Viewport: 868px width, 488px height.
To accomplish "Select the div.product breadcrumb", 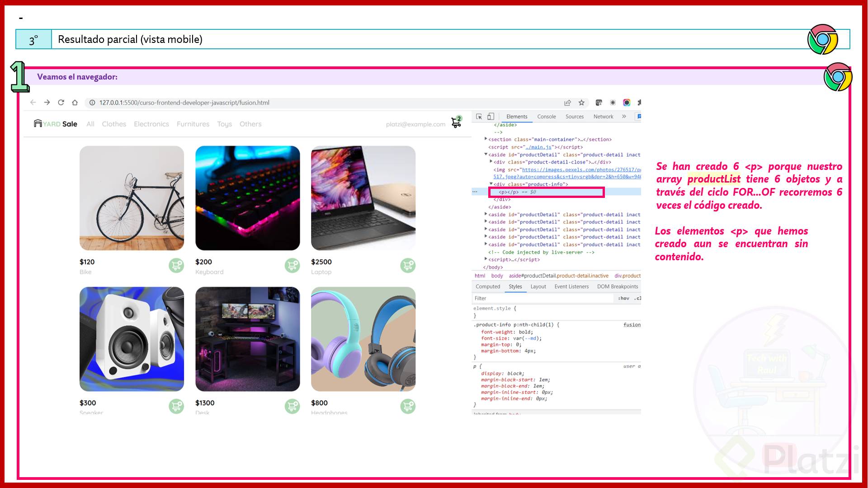I will point(627,276).
